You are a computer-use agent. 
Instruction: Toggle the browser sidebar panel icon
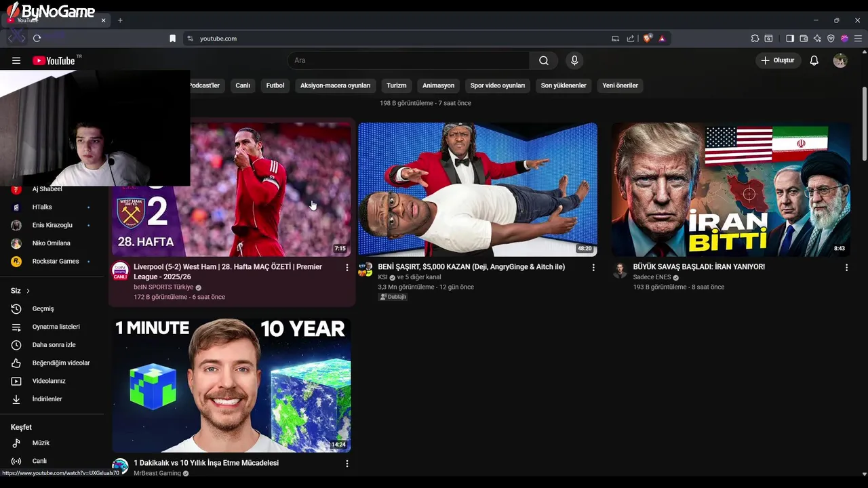[x=790, y=39]
